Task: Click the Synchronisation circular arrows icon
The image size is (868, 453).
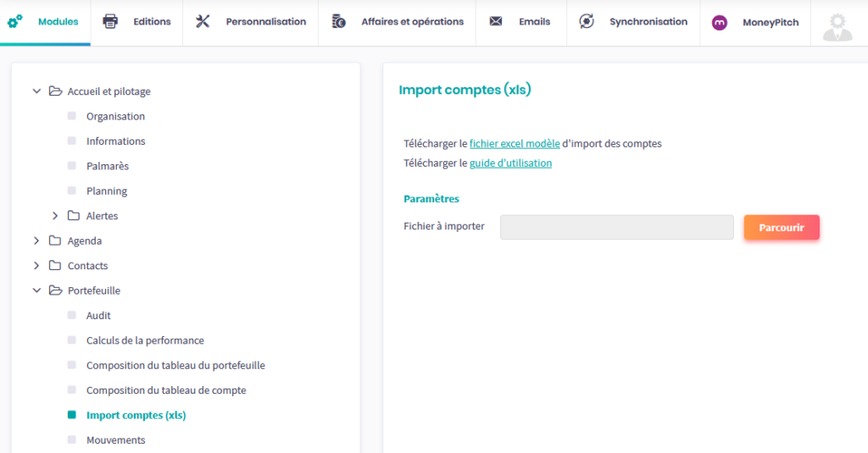Action: 587,21
